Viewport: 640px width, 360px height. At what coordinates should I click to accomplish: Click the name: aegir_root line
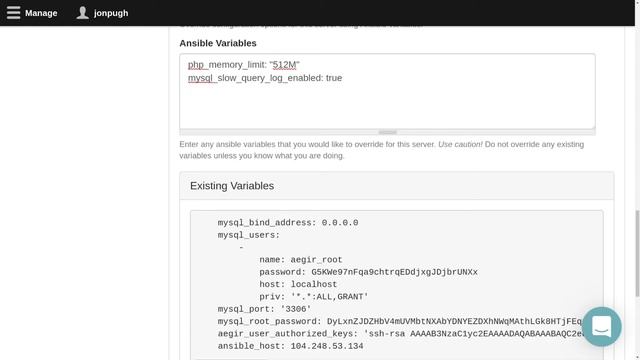(x=301, y=260)
